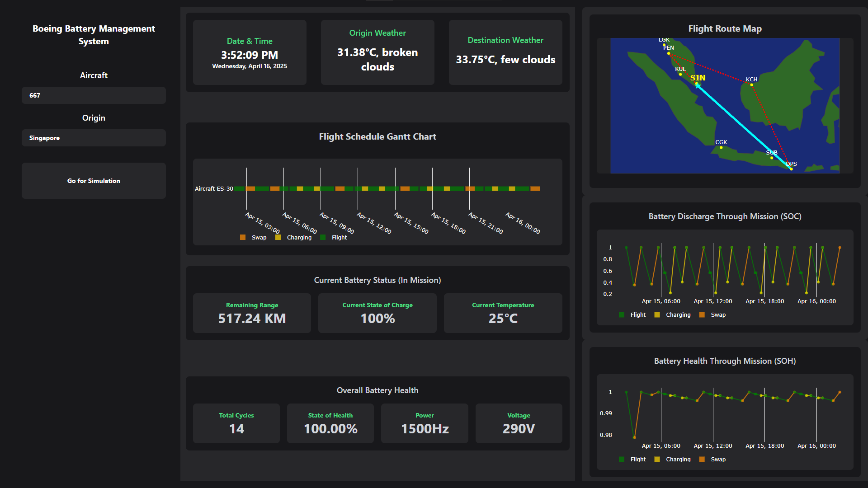Click the CGK airport marker on map
The image size is (868, 488).
721,147
